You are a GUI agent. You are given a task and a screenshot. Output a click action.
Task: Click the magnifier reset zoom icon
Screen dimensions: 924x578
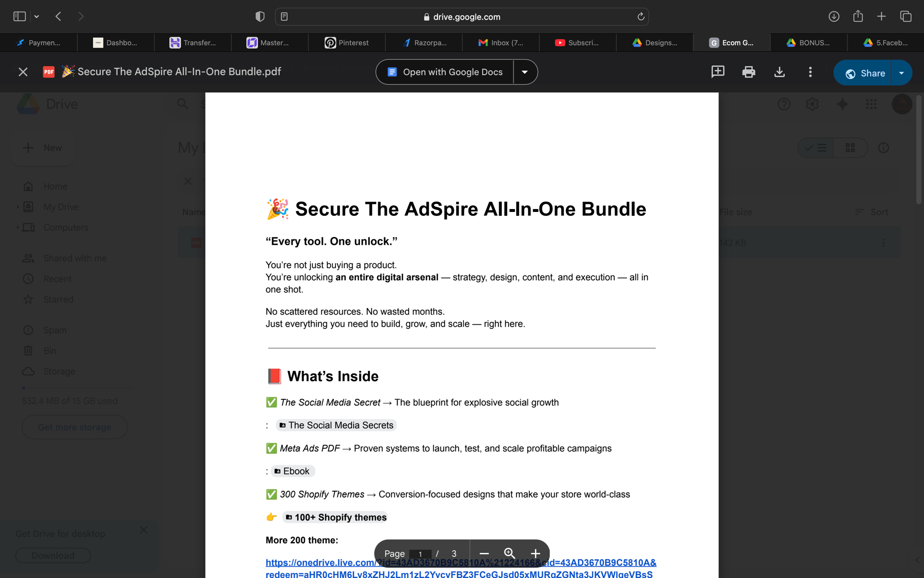[510, 553]
